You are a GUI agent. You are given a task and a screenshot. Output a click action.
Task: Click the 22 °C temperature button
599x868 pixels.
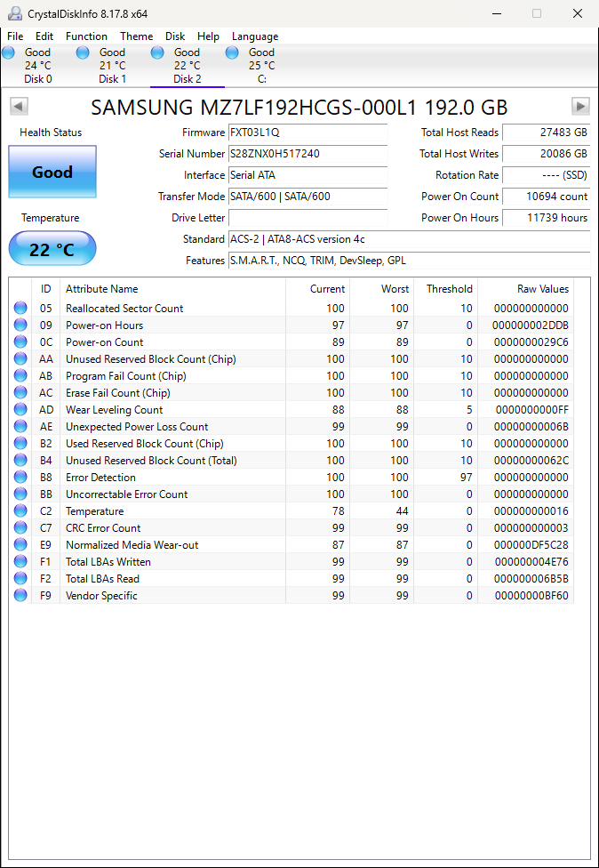pyautogui.click(x=52, y=249)
